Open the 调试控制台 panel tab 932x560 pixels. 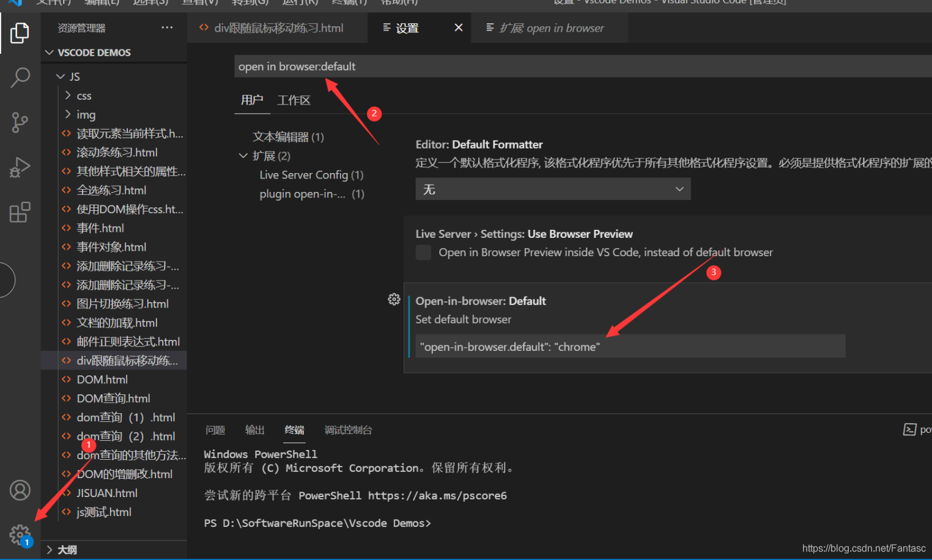pos(348,430)
